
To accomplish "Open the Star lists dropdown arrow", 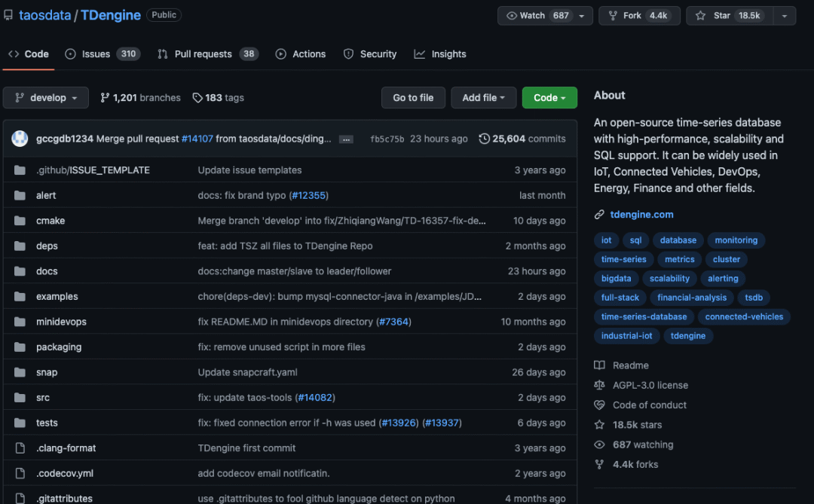I will [x=785, y=16].
